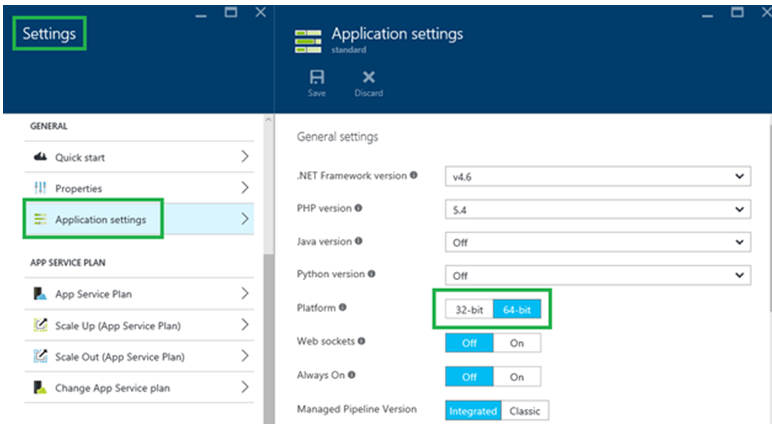Open the PHP version dropdown

click(597, 210)
